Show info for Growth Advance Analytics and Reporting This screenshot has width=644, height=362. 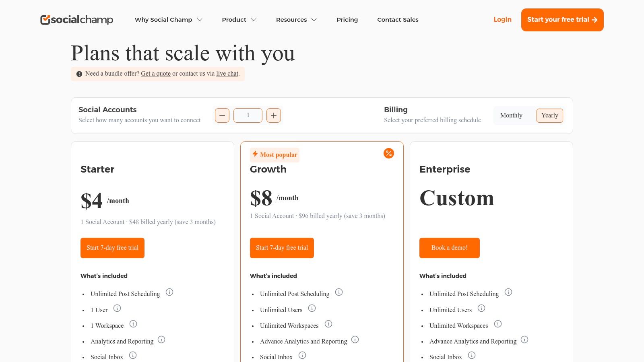355,339
